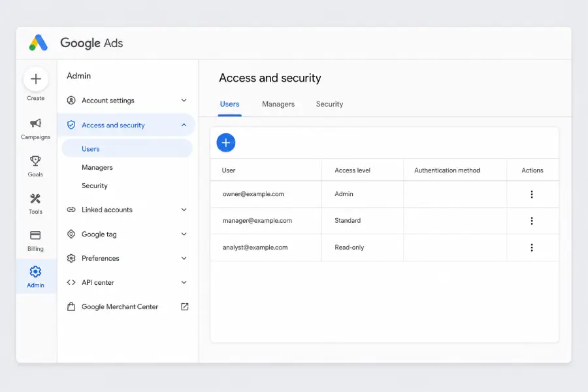Collapse Access and security chevron
This screenshot has height=392, width=588.
[184, 125]
